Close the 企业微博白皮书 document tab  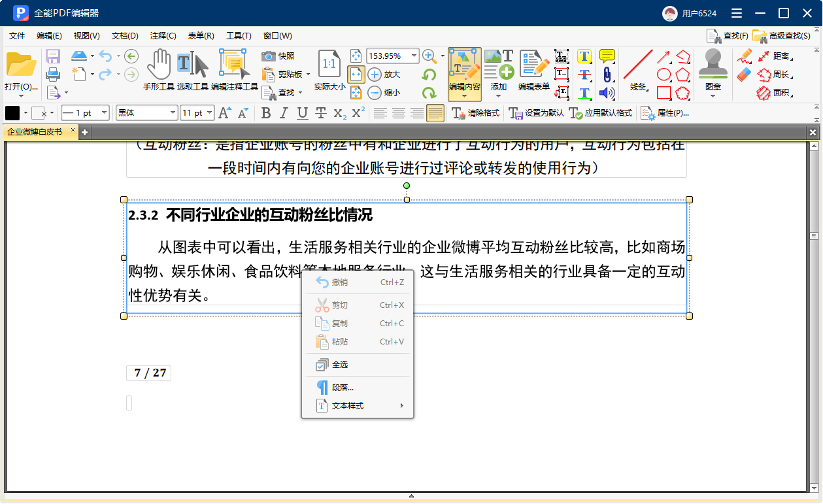point(73,131)
